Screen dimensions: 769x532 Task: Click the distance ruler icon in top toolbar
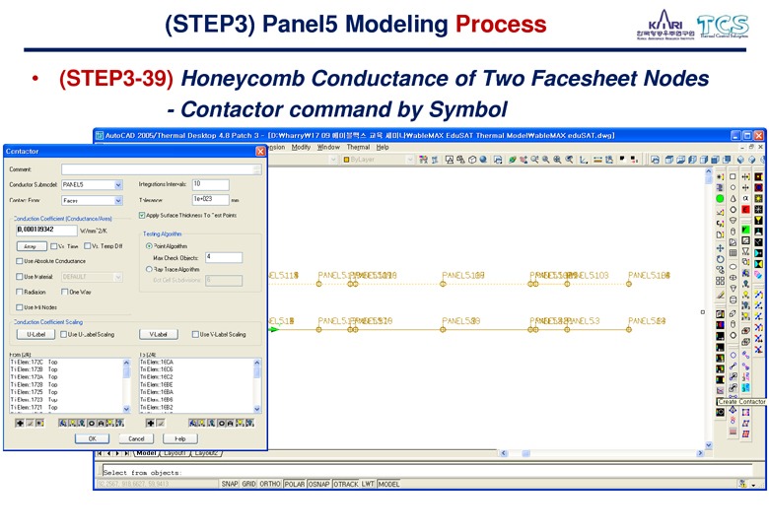[597, 160]
